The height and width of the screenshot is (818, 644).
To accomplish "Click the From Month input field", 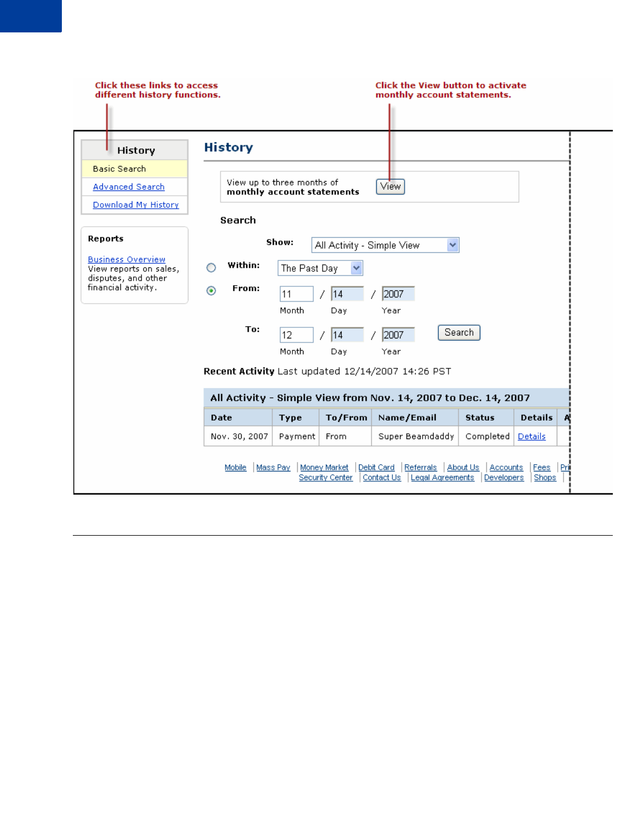I will click(x=297, y=294).
